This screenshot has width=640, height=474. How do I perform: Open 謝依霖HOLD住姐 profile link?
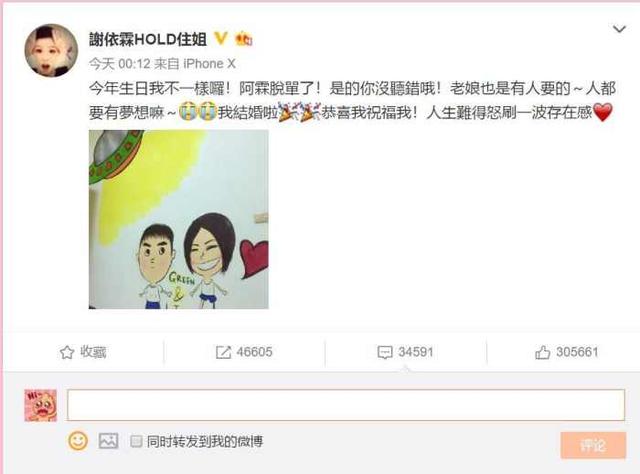pyautogui.click(x=148, y=40)
